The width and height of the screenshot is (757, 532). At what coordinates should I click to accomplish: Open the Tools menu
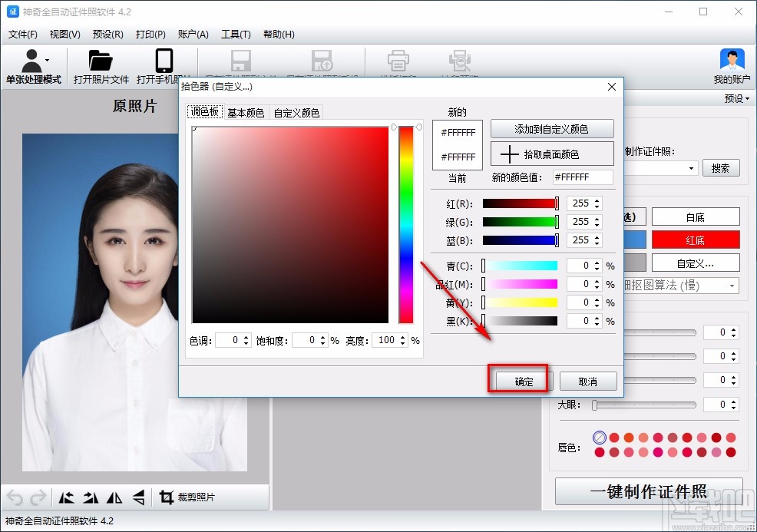[236, 35]
